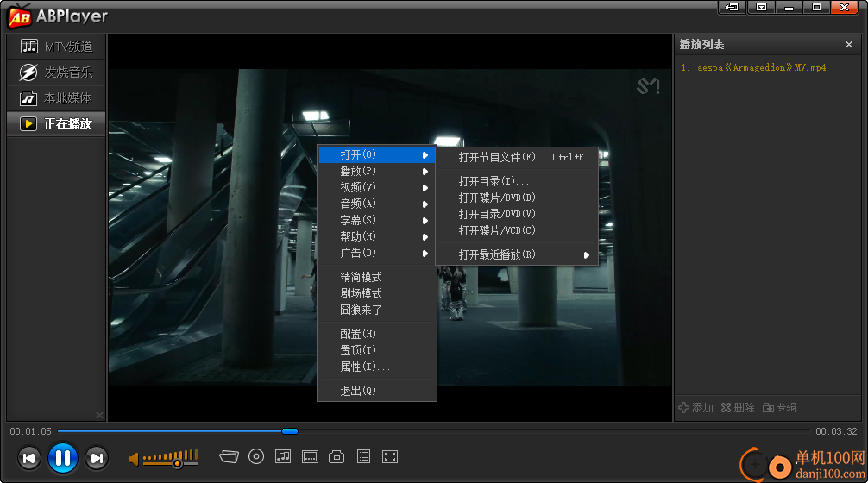Select 播放(P) context menu item
This screenshot has width=868, height=483.
[377, 171]
